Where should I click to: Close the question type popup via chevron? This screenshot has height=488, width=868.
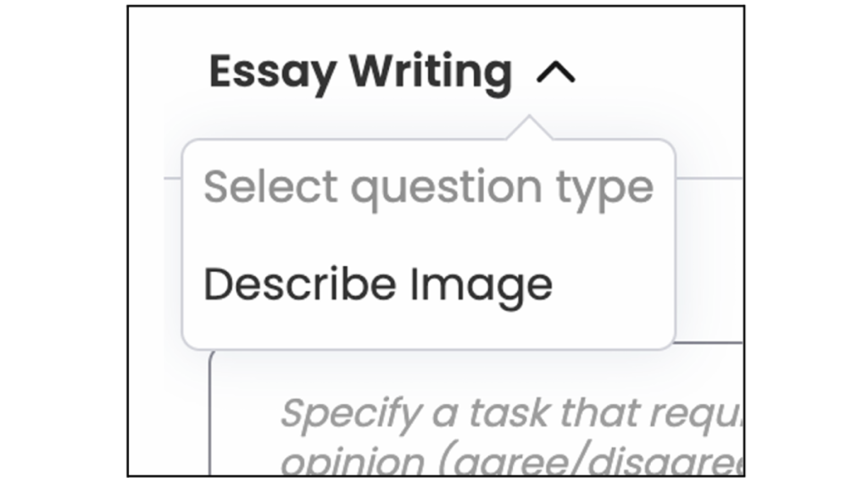(556, 75)
